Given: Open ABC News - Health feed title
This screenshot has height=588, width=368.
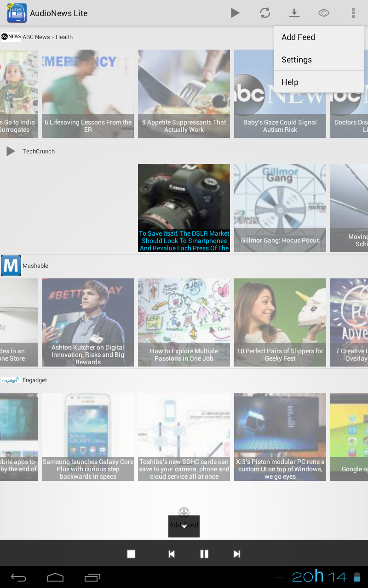Looking at the screenshot, I should coord(48,37).
